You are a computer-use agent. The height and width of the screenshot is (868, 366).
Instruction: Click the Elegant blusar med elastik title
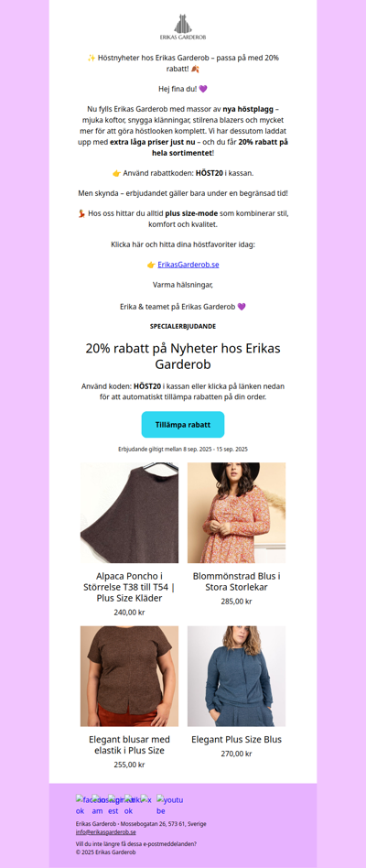click(129, 745)
